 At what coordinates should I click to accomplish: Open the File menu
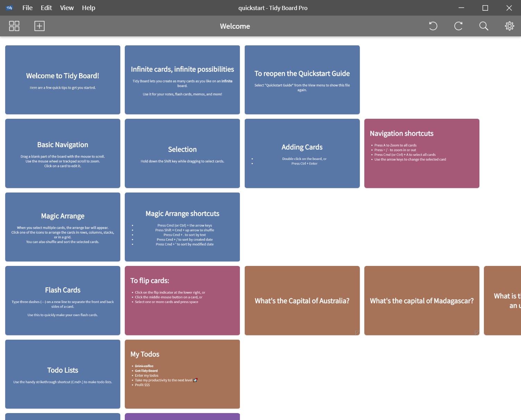click(x=27, y=8)
